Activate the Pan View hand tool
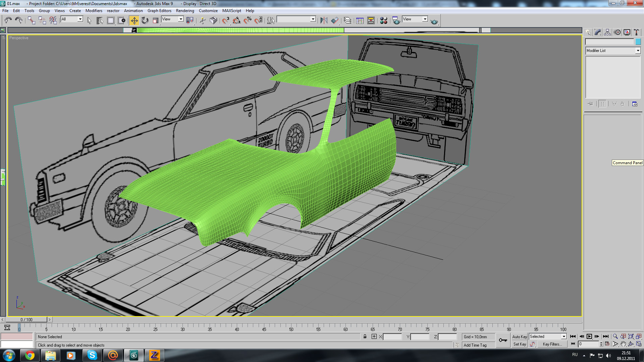This screenshot has height=362, width=644. (623, 344)
